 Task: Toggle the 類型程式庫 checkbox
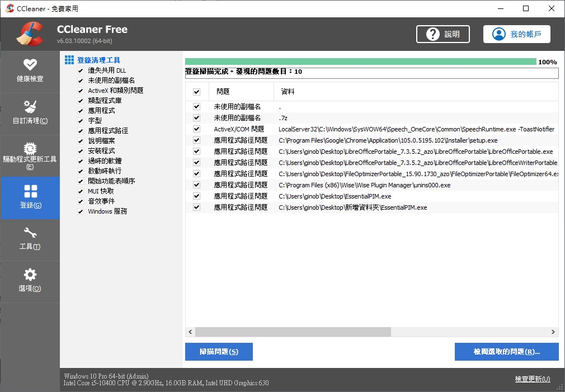coord(81,101)
